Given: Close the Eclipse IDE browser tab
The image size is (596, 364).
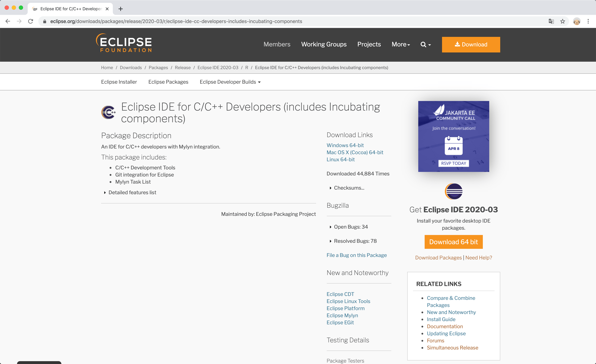Looking at the screenshot, I should (107, 9).
